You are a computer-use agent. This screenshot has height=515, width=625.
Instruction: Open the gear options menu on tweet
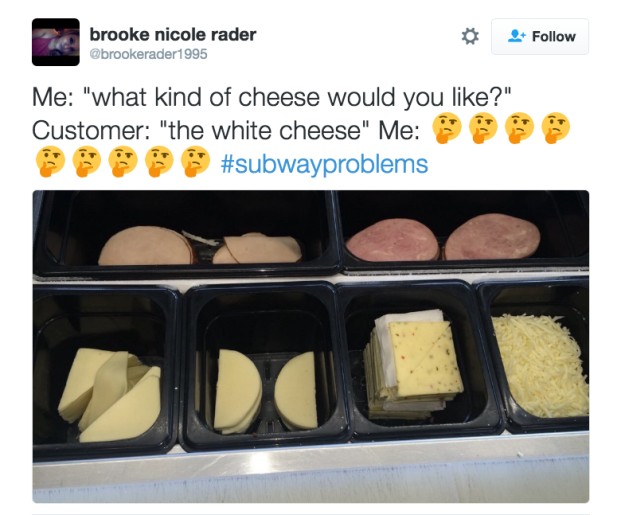pyautogui.click(x=470, y=36)
